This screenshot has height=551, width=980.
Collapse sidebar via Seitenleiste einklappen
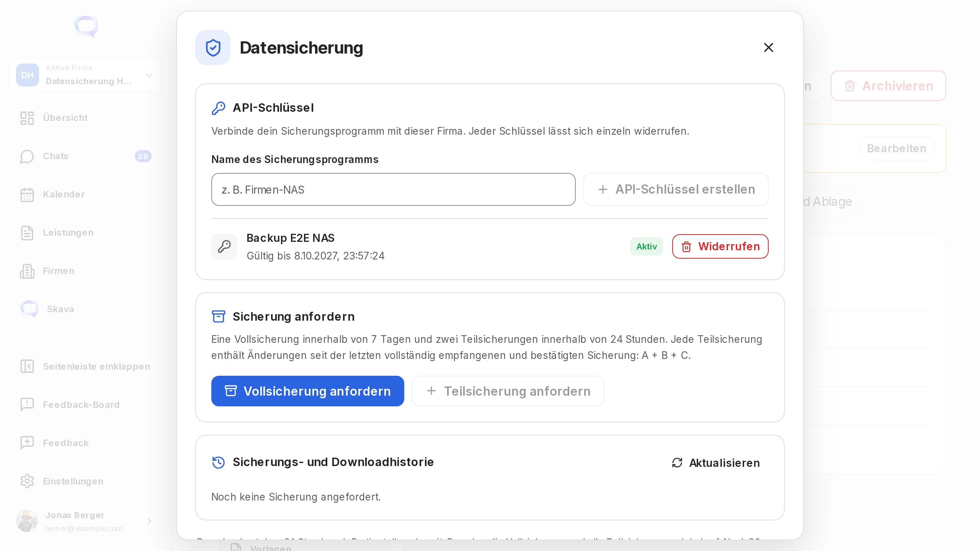85,367
